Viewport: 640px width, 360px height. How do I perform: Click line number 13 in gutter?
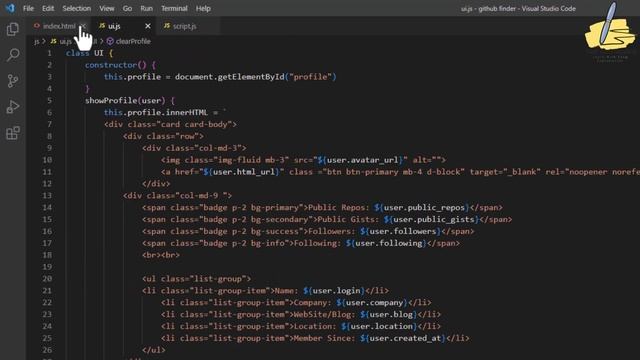tap(47, 196)
